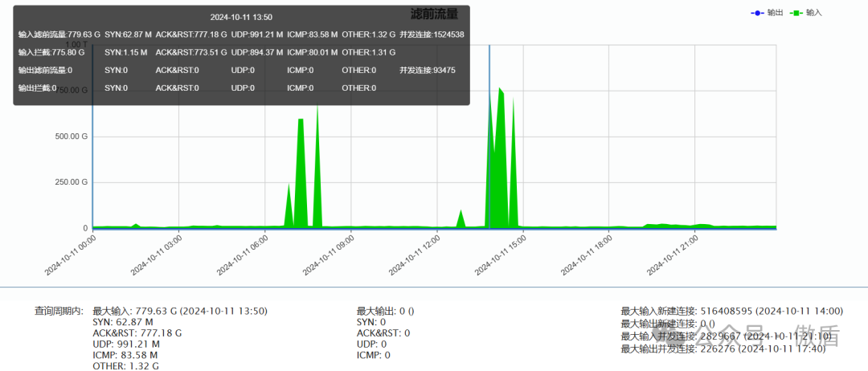Click ICMP: 83.58 M under 最大输入
This screenshot has width=868, height=371.
[x=125, y=355]
